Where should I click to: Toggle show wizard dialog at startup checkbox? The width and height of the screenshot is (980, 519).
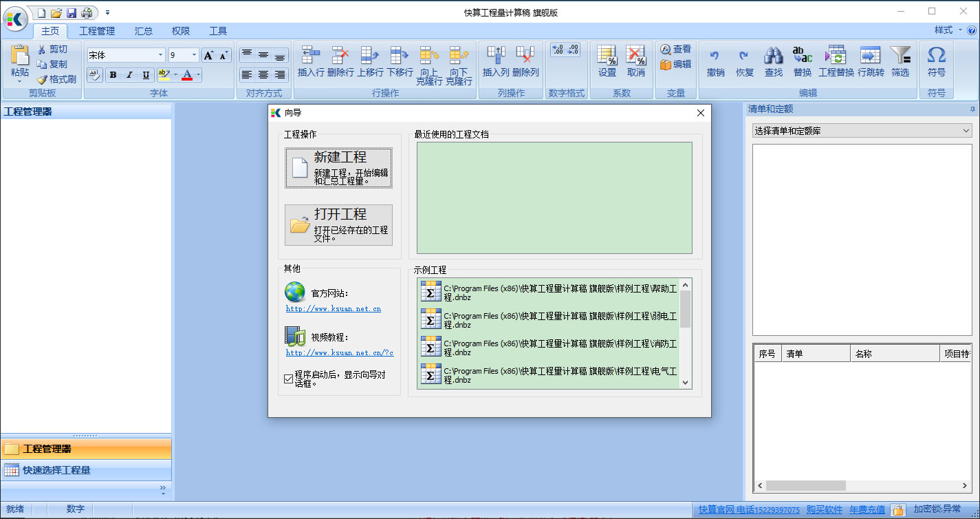pos(288,379)
